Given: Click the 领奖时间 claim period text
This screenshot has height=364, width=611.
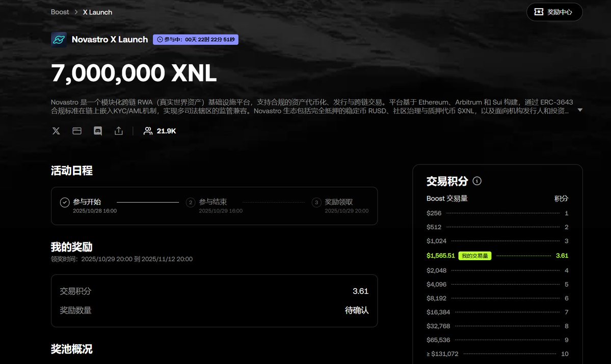Looking at the screenshot, I should tap(122, 259).
